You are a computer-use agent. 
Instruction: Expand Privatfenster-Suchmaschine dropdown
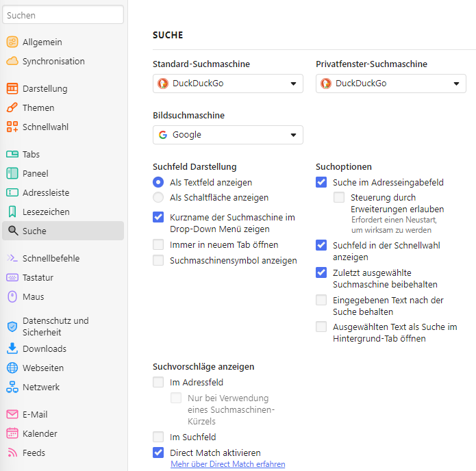391,84
